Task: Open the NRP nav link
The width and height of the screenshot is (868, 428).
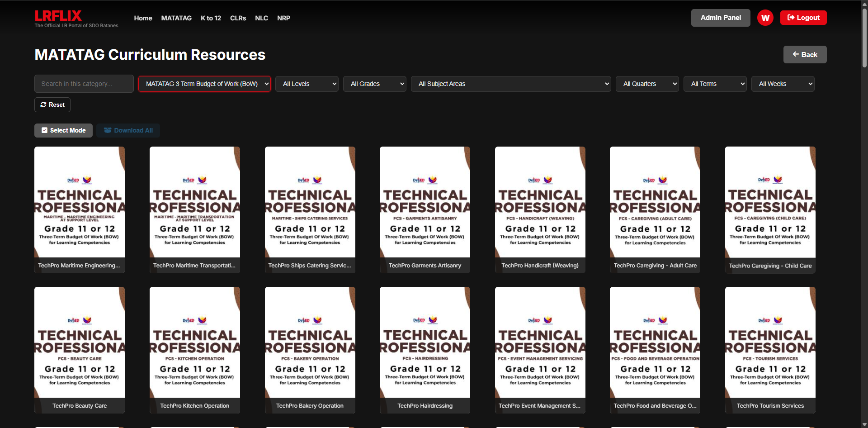Action: 283,18
